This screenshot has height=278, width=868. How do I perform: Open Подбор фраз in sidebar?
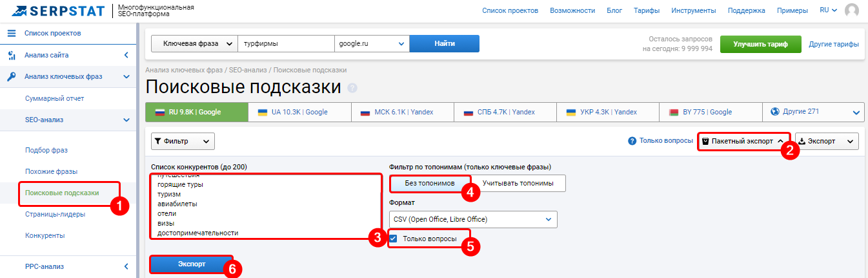click(x=46, y=150)
